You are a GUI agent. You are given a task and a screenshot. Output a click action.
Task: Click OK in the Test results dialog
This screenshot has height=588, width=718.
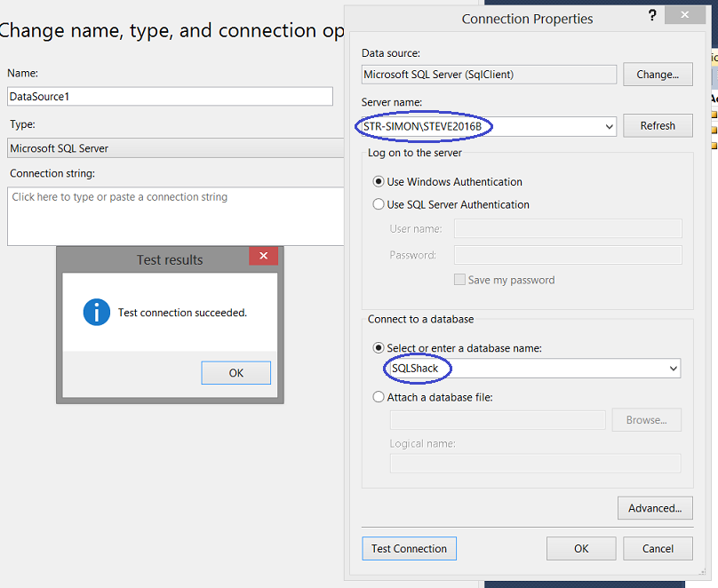click(x=235, y=373)
